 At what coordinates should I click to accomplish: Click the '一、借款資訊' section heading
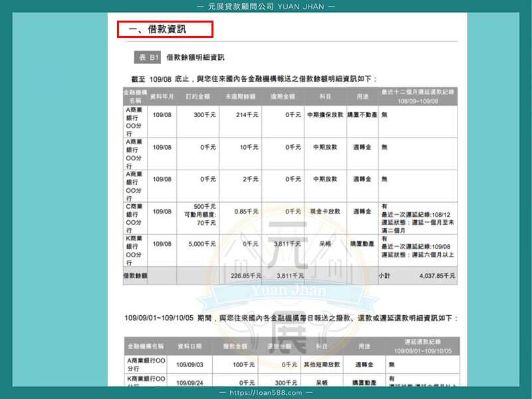tap(157, 29)
